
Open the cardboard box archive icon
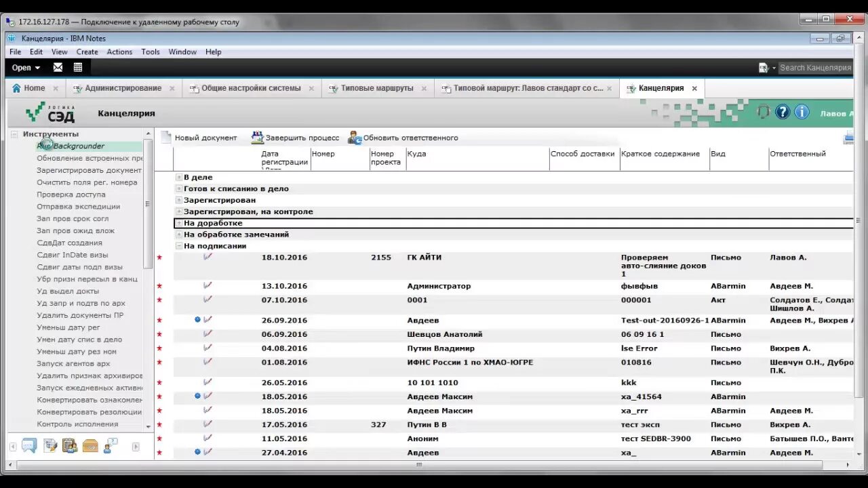pos(90,445)
